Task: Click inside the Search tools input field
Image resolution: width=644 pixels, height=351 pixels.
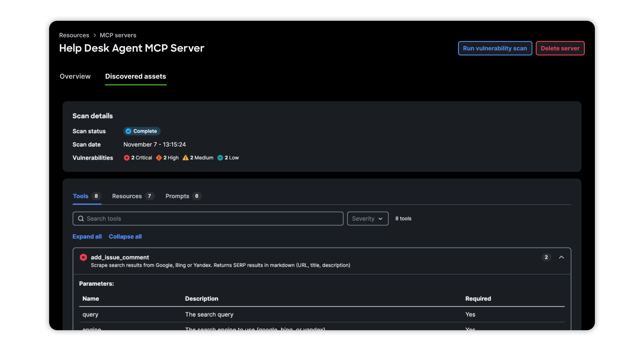Action: (x=208, y=218)
